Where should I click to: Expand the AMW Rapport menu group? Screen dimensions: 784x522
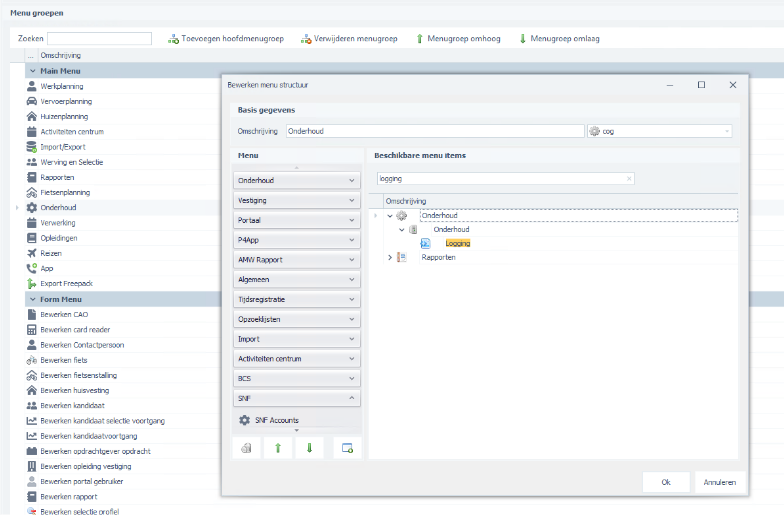pyautogui.click(x=352, y=260)
